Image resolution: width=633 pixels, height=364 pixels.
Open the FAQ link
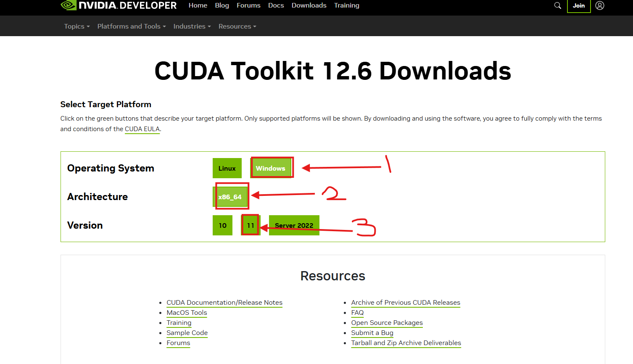[357, 313]
